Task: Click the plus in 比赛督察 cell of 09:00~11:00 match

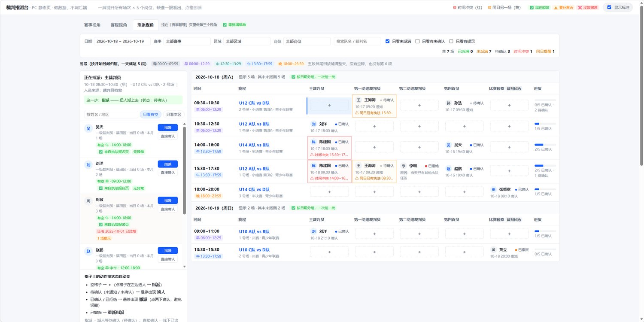Action: coord(510,233)
